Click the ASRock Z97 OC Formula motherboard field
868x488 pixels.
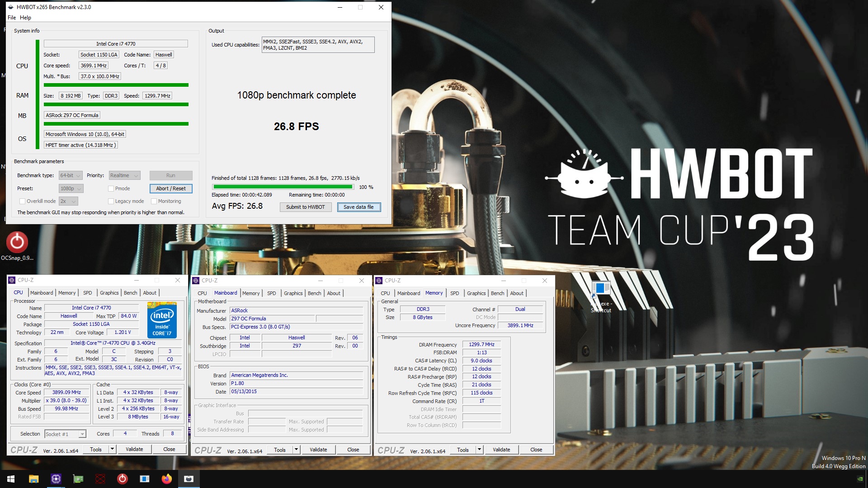(72, 115)
